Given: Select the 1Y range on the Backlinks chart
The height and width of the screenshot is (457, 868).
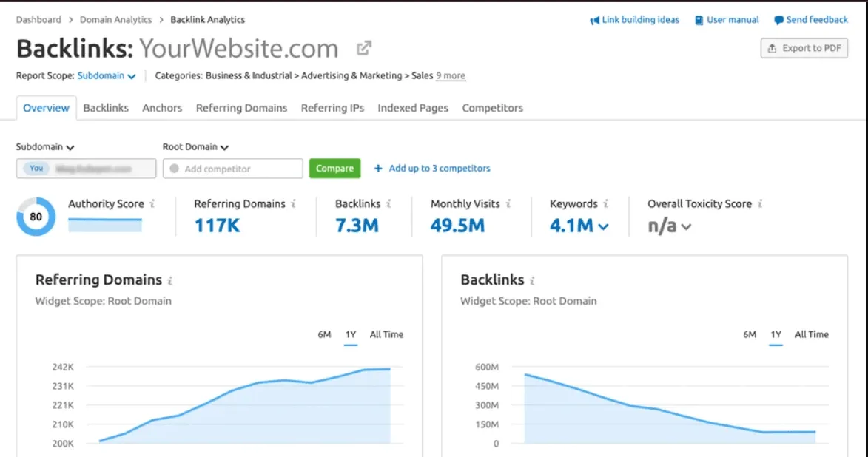Looking at the screenshot, I should coord(776,334).
